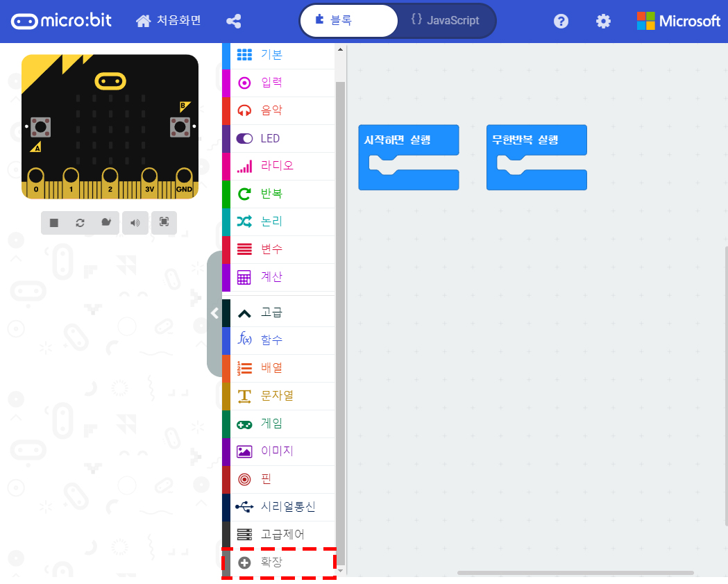
Task: Launch simulator in full screen
Action: [164, 223]
